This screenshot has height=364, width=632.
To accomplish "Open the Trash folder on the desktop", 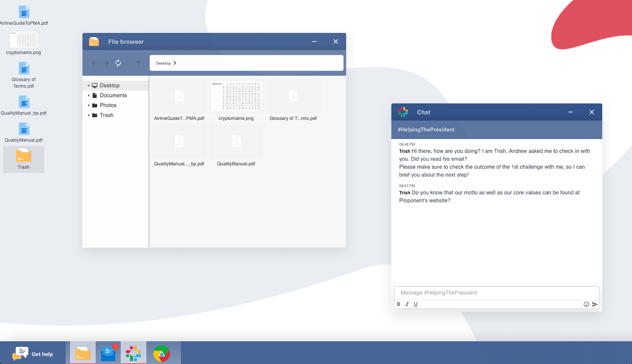I will pyautogui.click(x=24, y=159).
